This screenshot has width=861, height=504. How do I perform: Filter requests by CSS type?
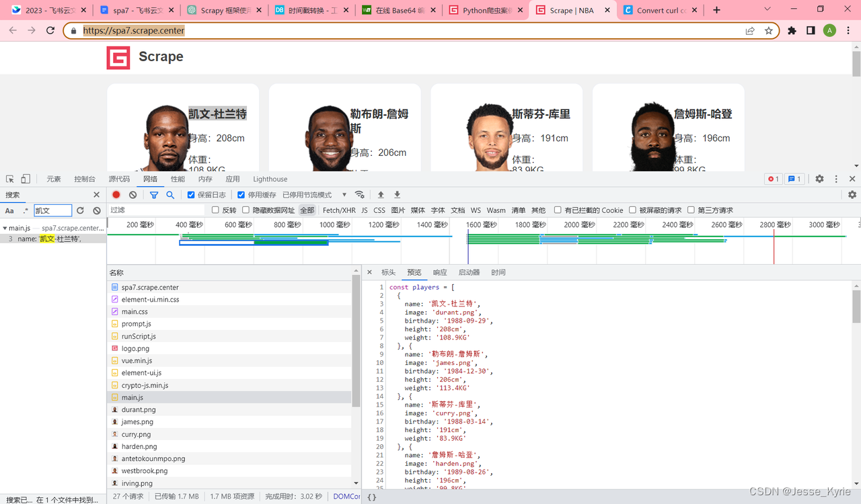379,210
